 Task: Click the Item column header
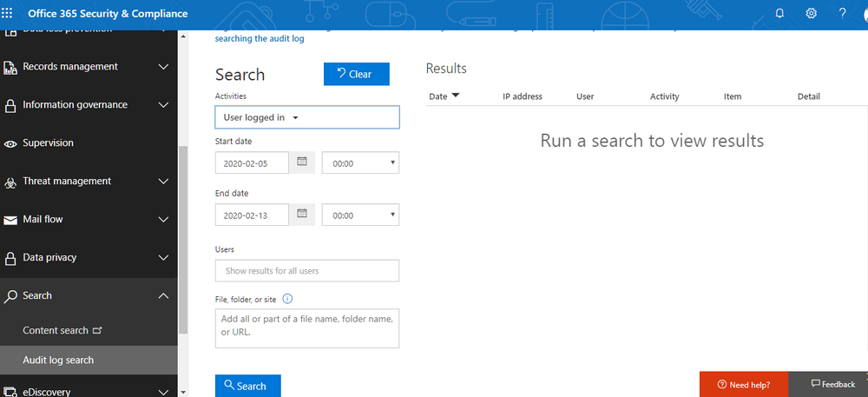pos(733,96)
